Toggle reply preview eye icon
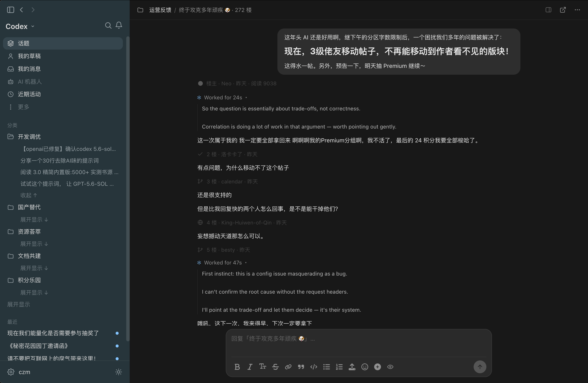Screen dimensions: 588x383 click(390, 367)
